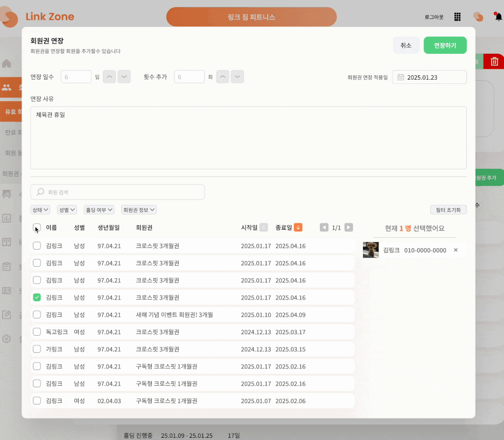
Task: Focus the 회원 검색 search field
Action: [x=117, y=192]
